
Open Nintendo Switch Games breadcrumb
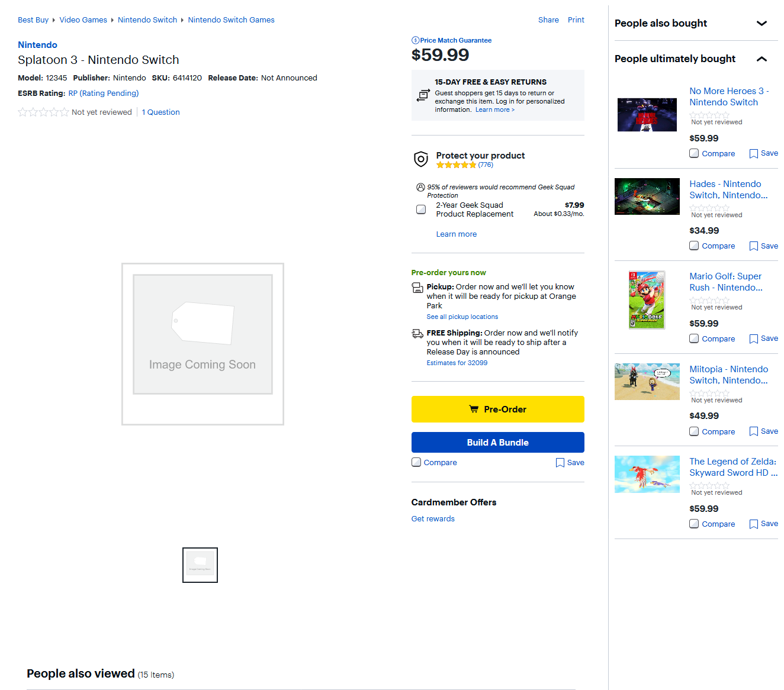[x=231, y=20]
